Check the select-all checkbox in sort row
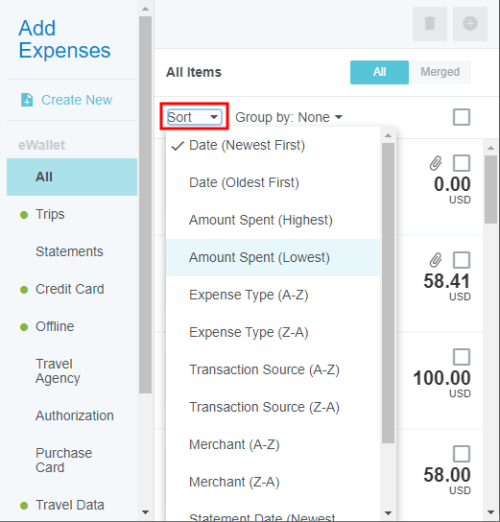 [x=461, y=117]
